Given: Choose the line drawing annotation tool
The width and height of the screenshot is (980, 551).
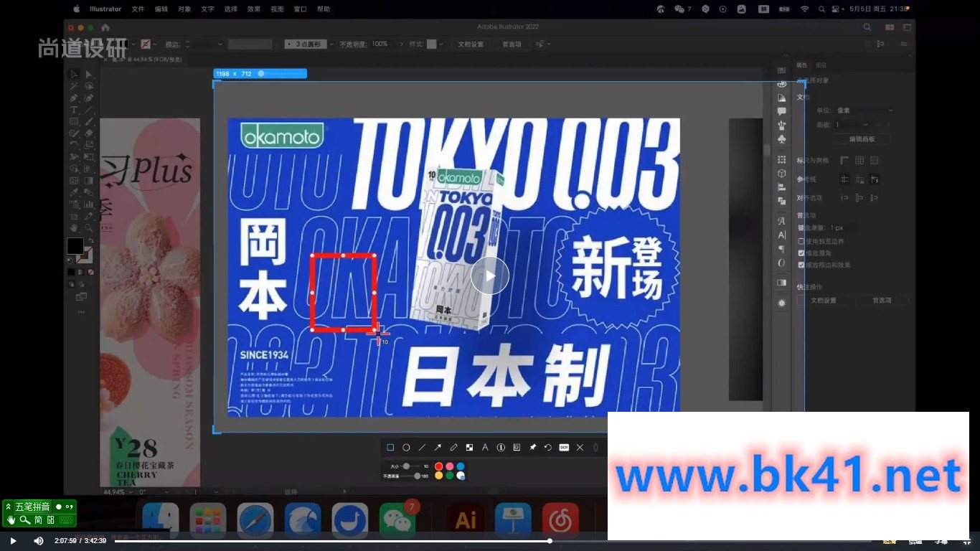Looking at the screenshot, I should pos(422,447).
